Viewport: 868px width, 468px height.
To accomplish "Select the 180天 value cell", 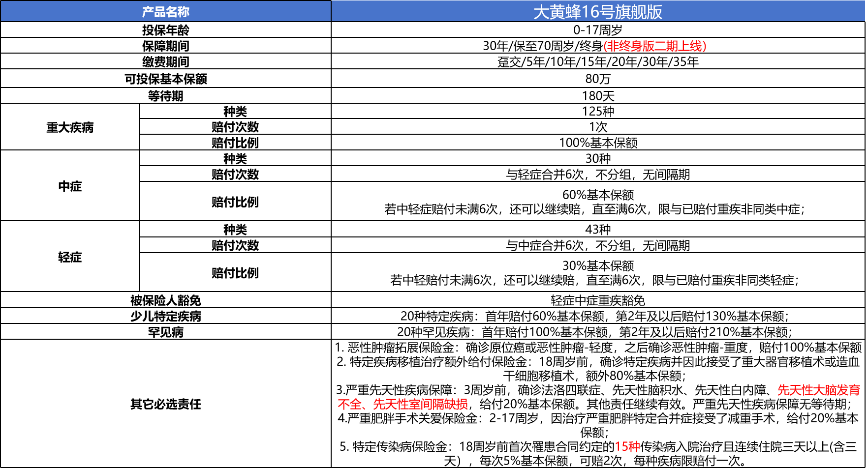I will tap(598, 96).
